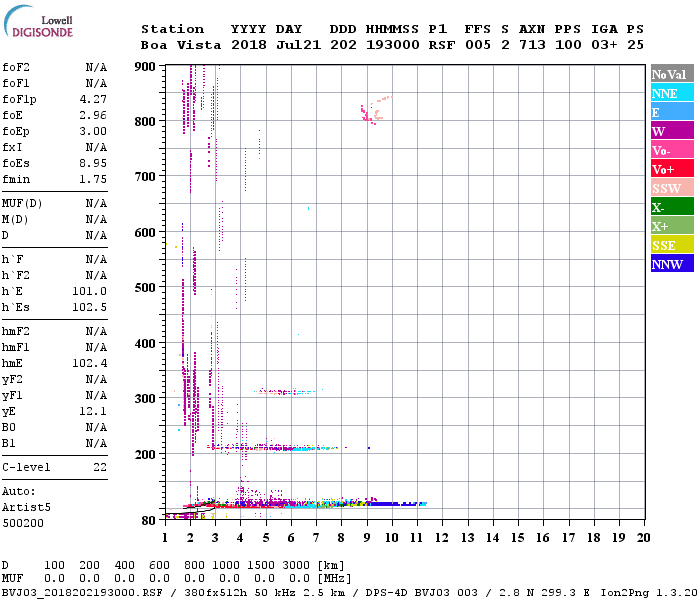Click the 10 MHz frequency axis label
This screenshot has height=600, width=700.
point(392,538)
